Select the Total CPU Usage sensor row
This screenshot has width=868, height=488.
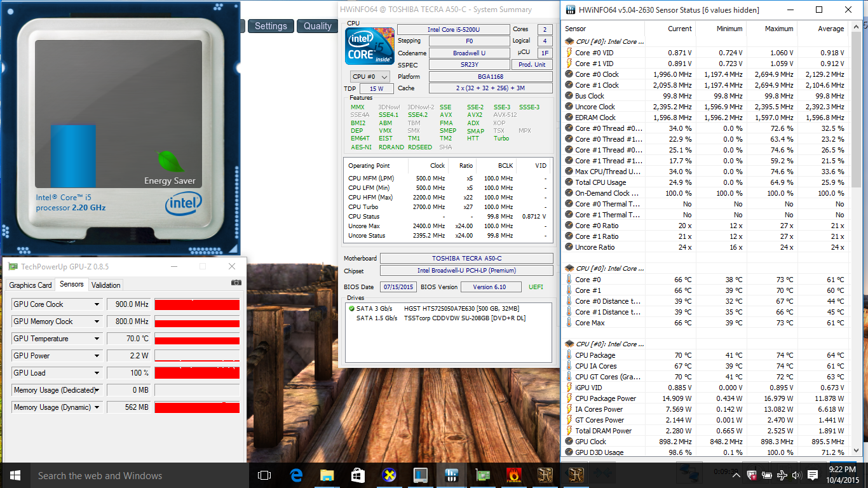707,182
